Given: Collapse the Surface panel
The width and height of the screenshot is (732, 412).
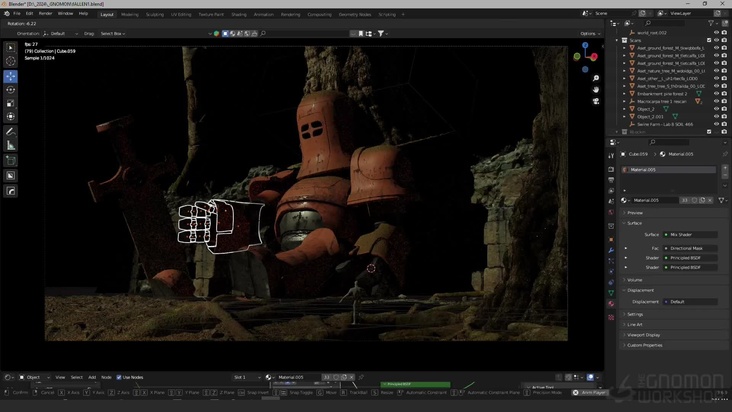Looking at the screenshot, I should point(634,223).
